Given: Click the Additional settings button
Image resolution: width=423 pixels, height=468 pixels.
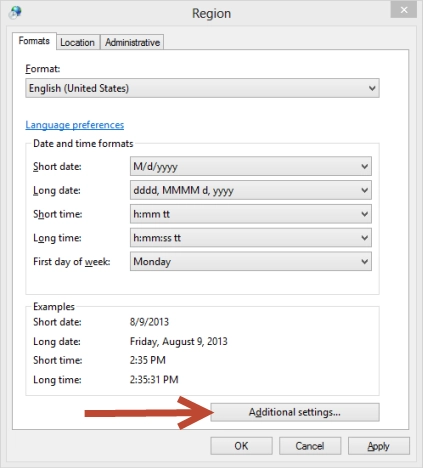Looking at the screenshot, I should click(x=295, y=412).
